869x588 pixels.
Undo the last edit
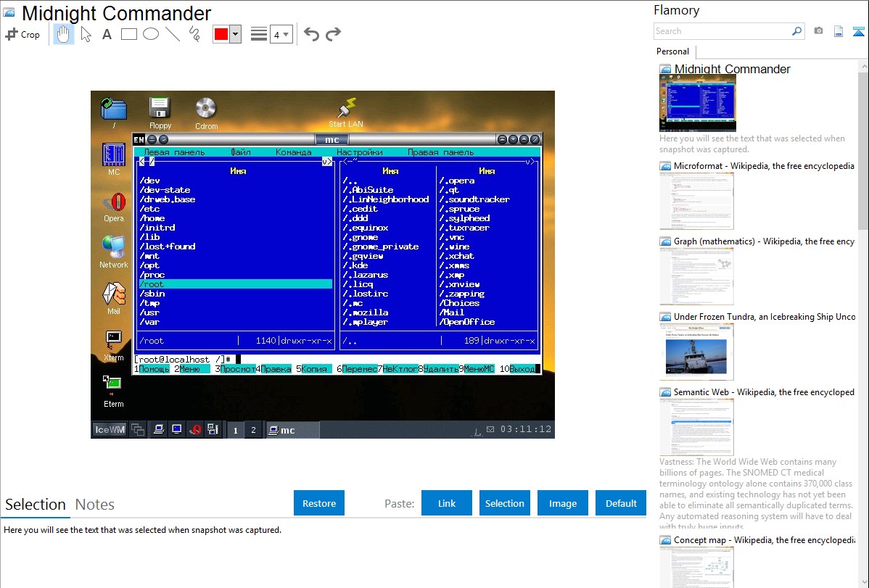pos(311,34)
